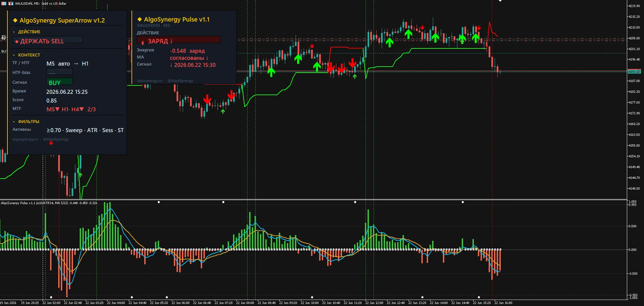
Task: Click the ДЕРЖАТЬ SELL action box
Action: click(x=48, y=40)
